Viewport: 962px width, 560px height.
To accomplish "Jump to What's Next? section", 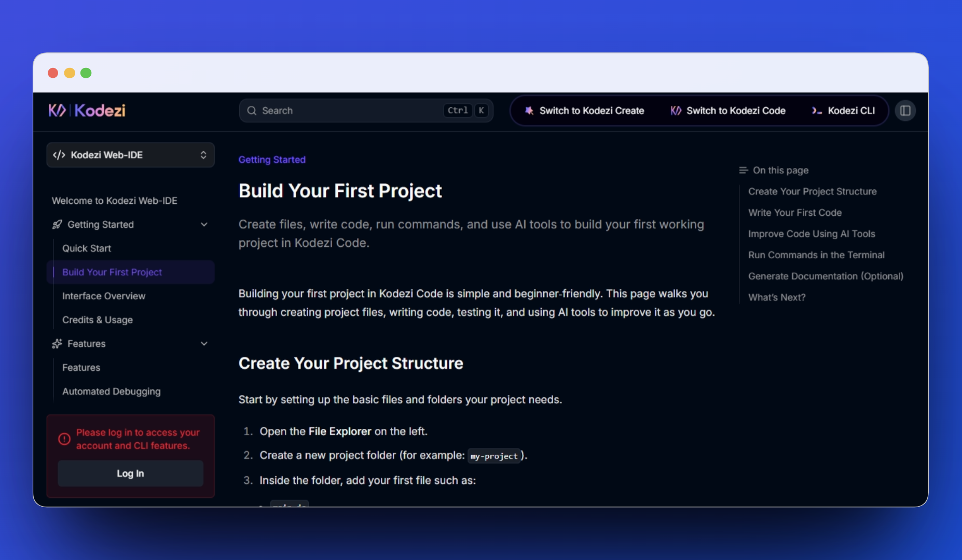I will 777,298.
